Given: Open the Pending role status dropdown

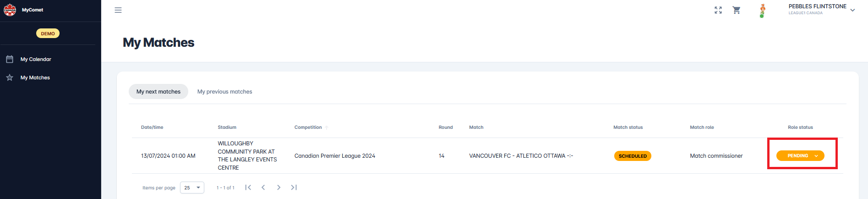Looking at the screenshot, I should click(800, 156).
